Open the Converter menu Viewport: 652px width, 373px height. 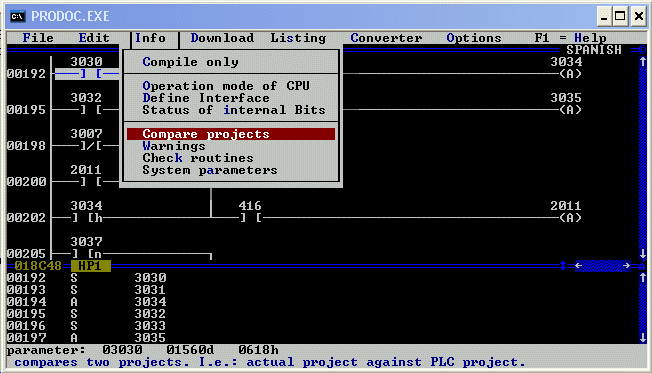386,38
